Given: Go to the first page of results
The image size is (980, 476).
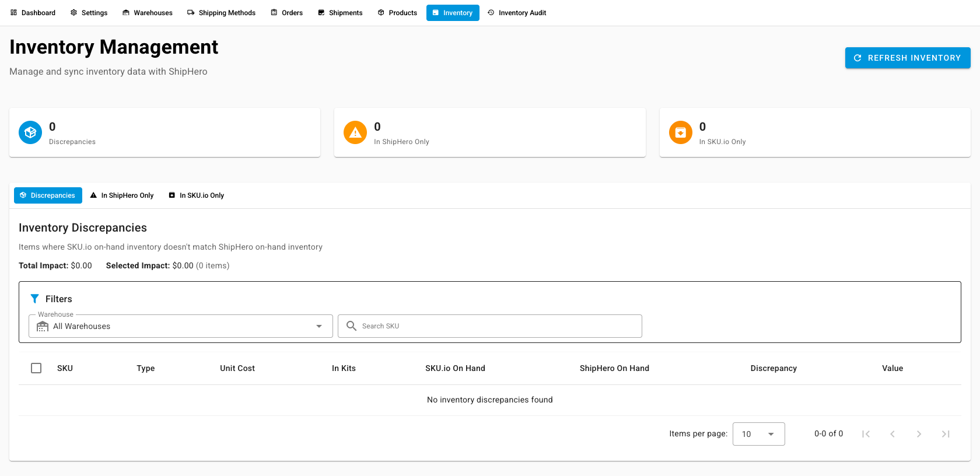Looking at the screenshot, I should coord(866,434).
